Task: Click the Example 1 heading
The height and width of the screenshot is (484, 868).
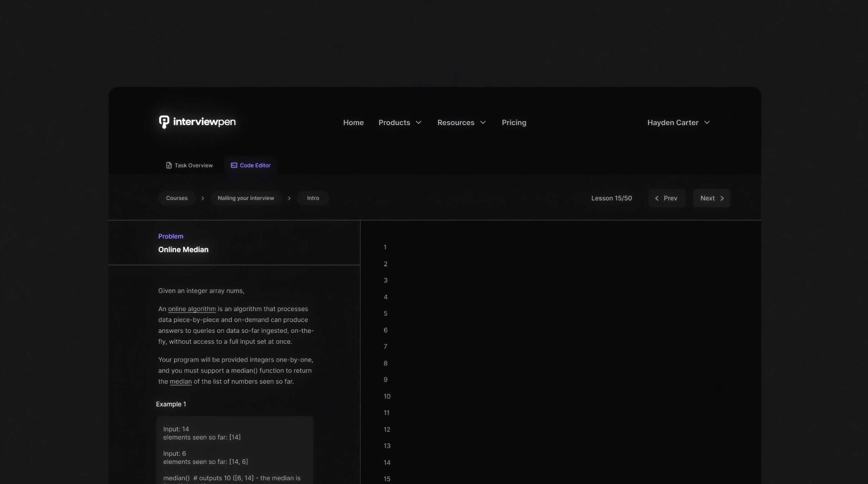Action: tap(171, 404)
